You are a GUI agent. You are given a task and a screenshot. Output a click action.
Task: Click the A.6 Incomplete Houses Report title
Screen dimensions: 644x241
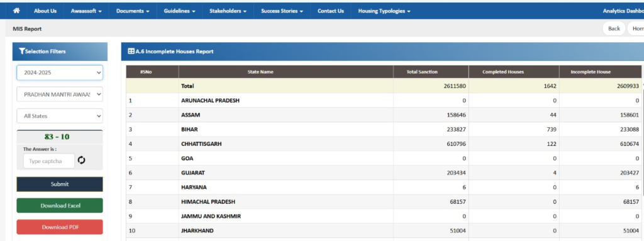point(174,52)
